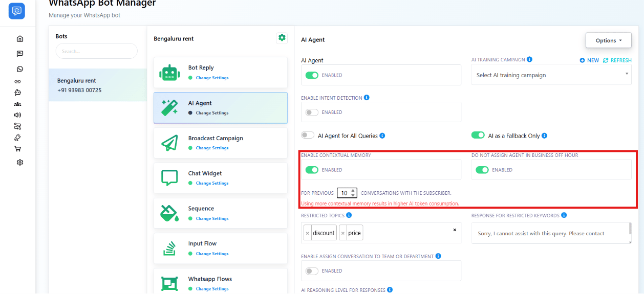The image size is (644, 294).
Task: Open the flow builder icon in the sidebar
Action: click(x=18, y=126)
